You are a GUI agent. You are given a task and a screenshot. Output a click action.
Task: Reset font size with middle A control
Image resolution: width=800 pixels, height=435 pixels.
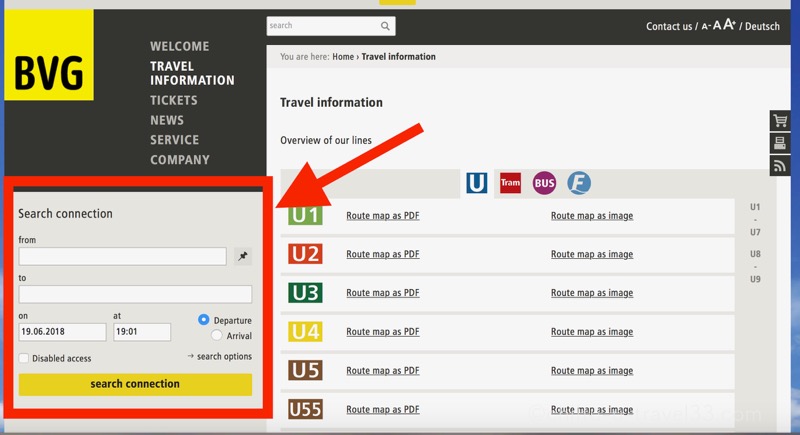[717, 25]
